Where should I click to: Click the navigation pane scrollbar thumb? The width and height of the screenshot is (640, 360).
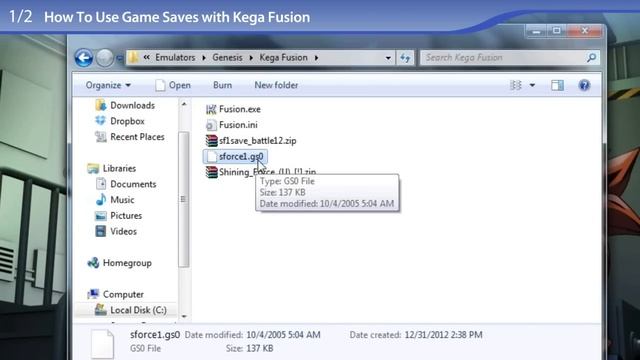click(184, 199)
